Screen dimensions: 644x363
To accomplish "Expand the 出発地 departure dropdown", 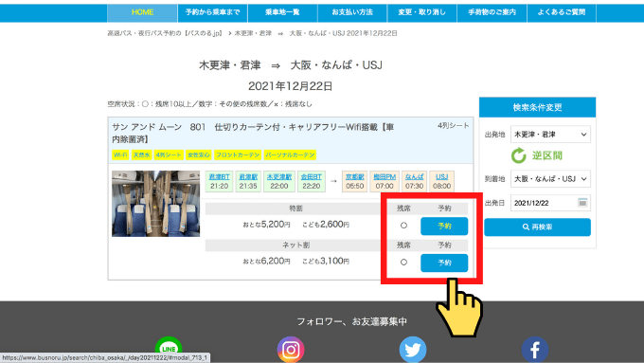I will (550, 135).
